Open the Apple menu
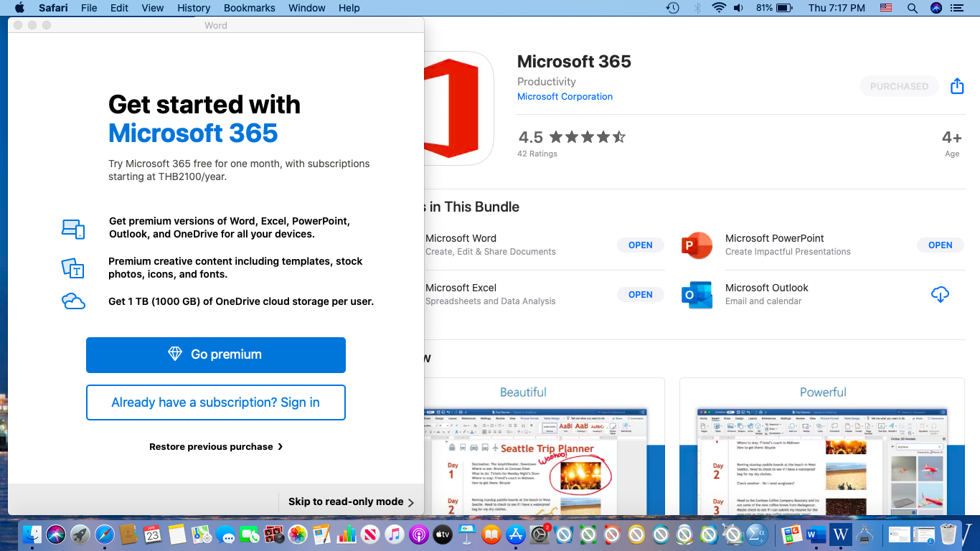980x551 pixels. (x=19, y=8)
